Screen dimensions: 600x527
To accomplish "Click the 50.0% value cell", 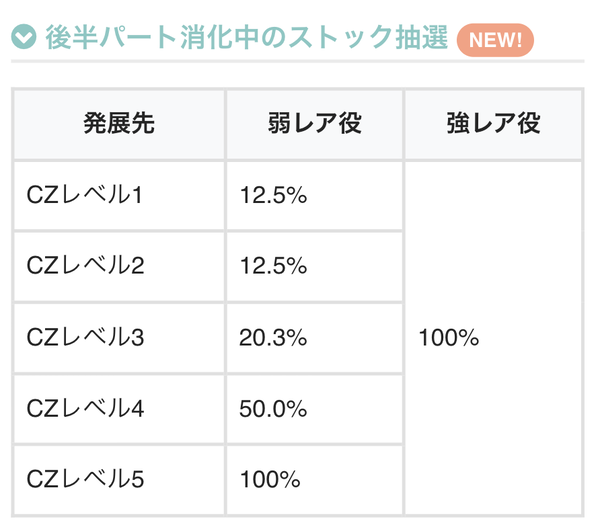I will point(315,409).
